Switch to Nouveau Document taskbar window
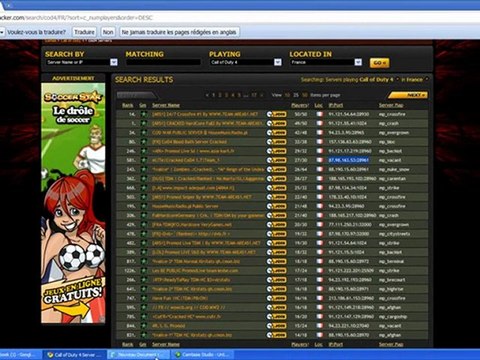The width and height of the screenshot is (480, 360). [x=138, y=355]
